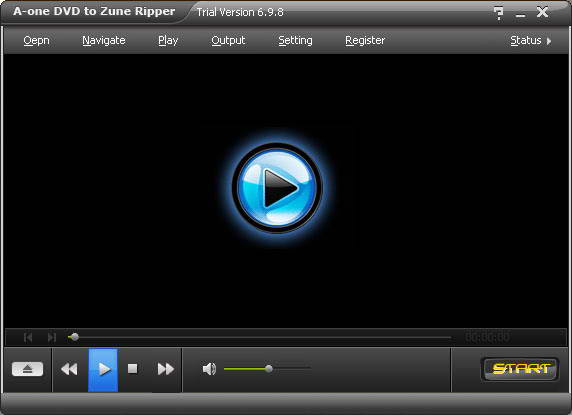
Task: Jump to previous chapter icon
Action: pos(28,337)
